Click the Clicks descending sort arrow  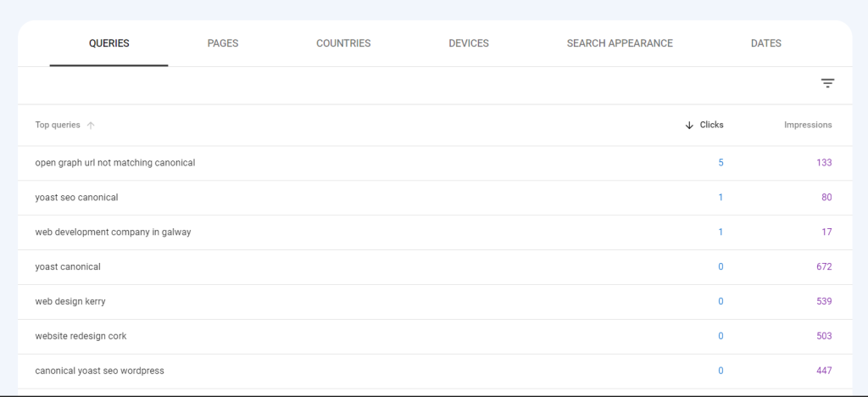coord(689,126)
